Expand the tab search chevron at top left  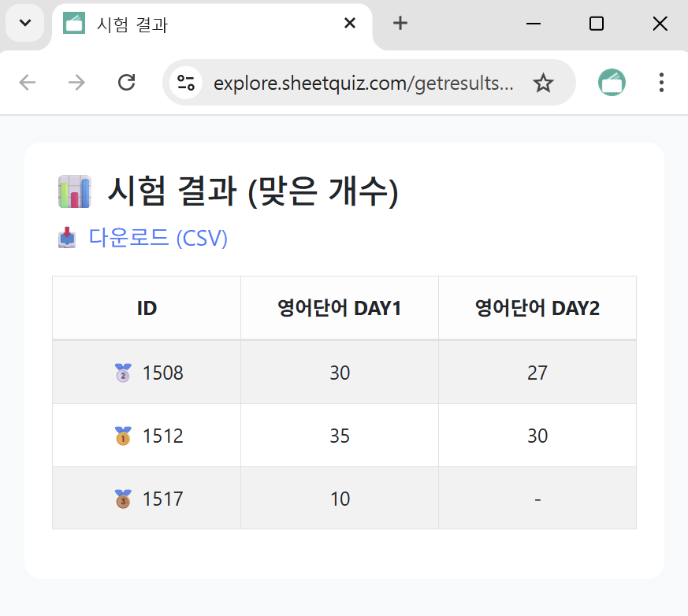(24, 23)
